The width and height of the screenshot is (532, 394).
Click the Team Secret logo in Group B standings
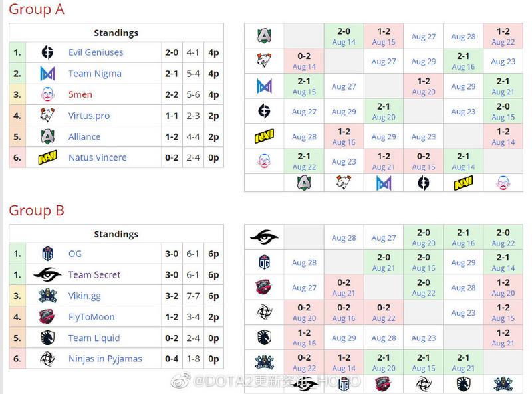point(47,274)
